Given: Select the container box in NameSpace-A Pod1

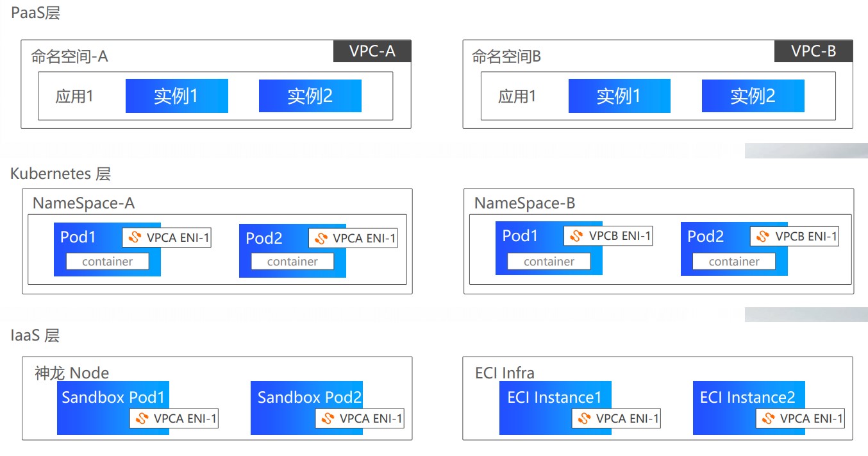Looking at the screenshot, I should pos(108,261).
